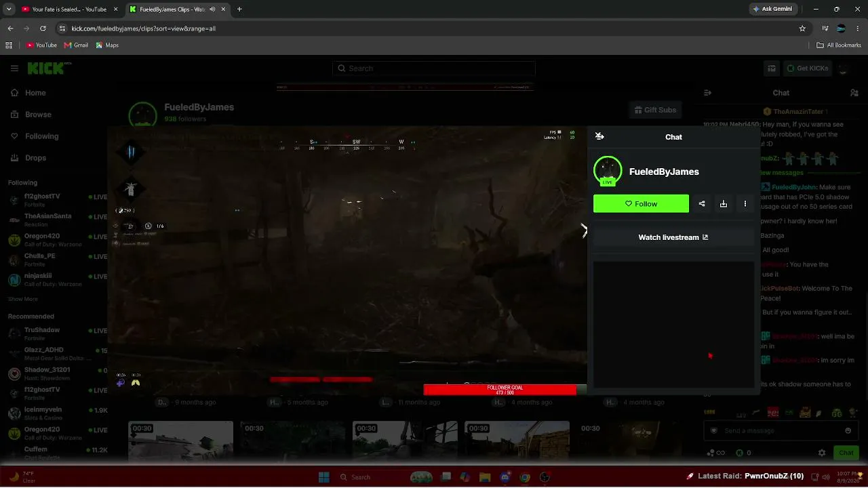Collapse the page chat with the arrow icon
Viewport: 868px width, 488px height.
(x=707, y=93)
